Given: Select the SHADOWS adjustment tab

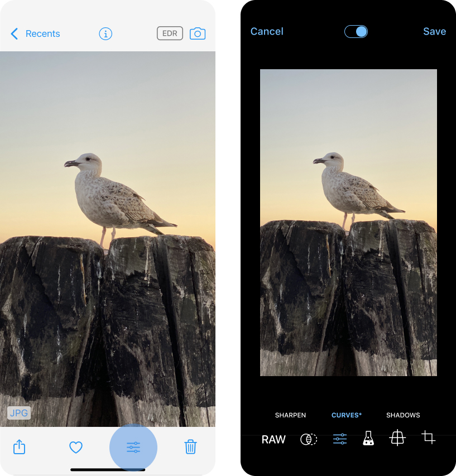Looking at the screenshot, I should point(403,415).
